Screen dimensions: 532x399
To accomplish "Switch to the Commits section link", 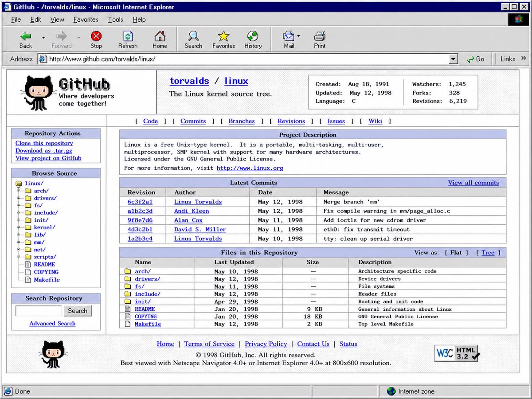I will coord(193,121).
